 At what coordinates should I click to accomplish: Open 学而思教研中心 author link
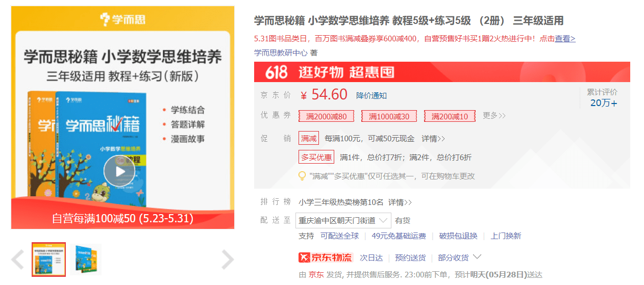point(281,53)
